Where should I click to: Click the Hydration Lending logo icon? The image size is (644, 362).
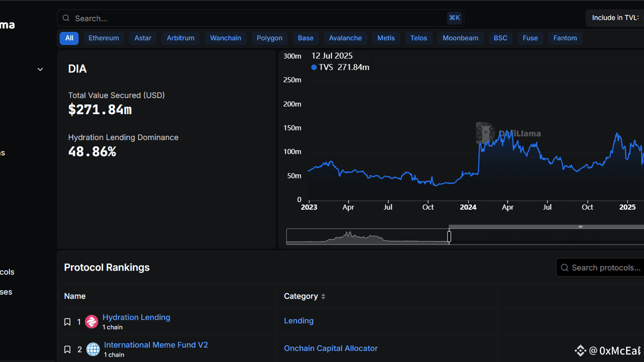[x=91, y=322]
